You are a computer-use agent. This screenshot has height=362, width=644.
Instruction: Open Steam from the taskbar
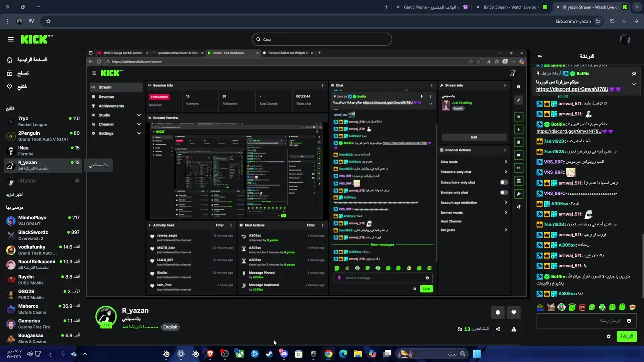click(269, 354)
